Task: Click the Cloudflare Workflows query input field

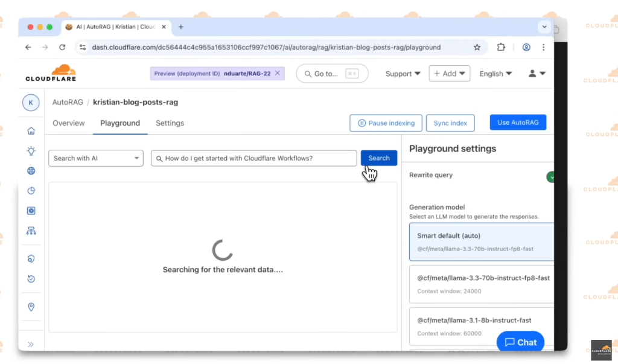Action: click(x=253, y=158)
